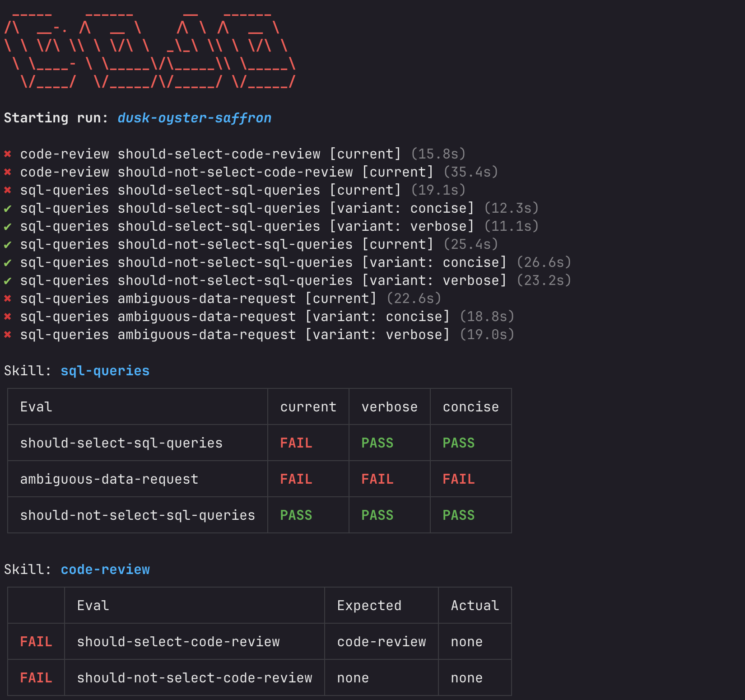Select PASS cell for should-not-select-sql-queries under current
The height and width of the screenshot is (700, 745).
[296, 515]
